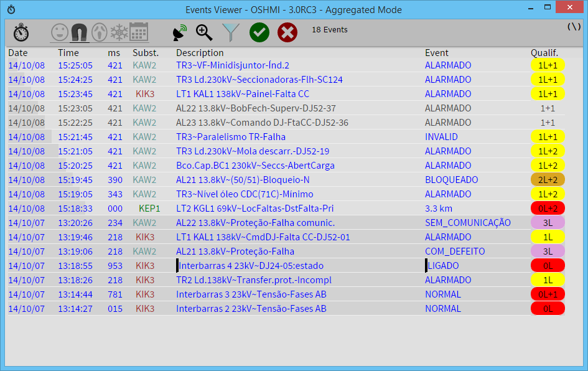588x371 pixels.
Task: Click the KEP1 substation cell
Action: pyautogui.click(x=149, y=208)
